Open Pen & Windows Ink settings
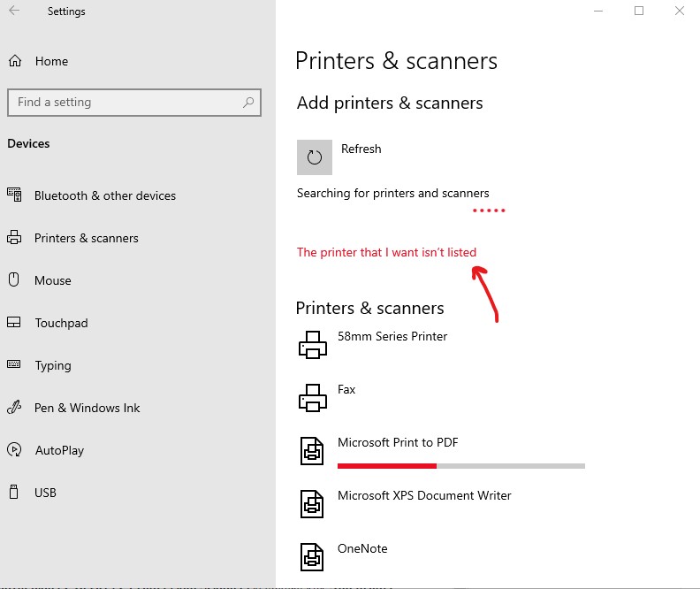 (87, 408)
